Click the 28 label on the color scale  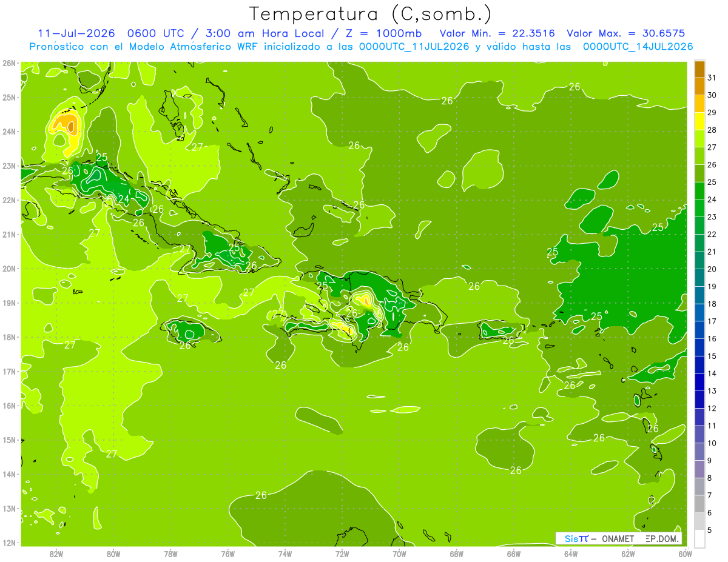tap(712, 130)
